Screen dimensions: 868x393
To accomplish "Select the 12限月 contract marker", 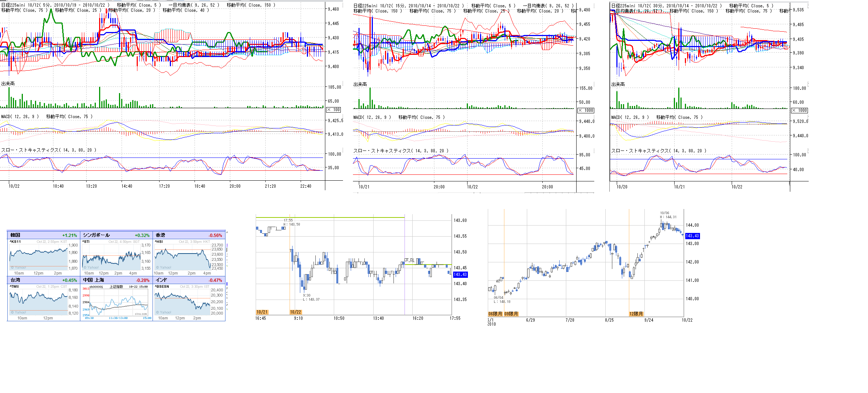I will click(x=636, y=314).
